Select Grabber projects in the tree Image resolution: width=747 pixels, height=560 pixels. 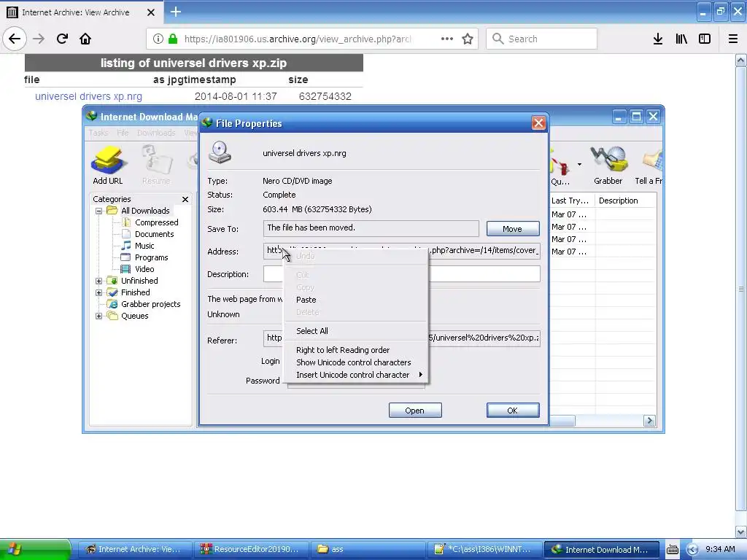click(x=150, y=304)
